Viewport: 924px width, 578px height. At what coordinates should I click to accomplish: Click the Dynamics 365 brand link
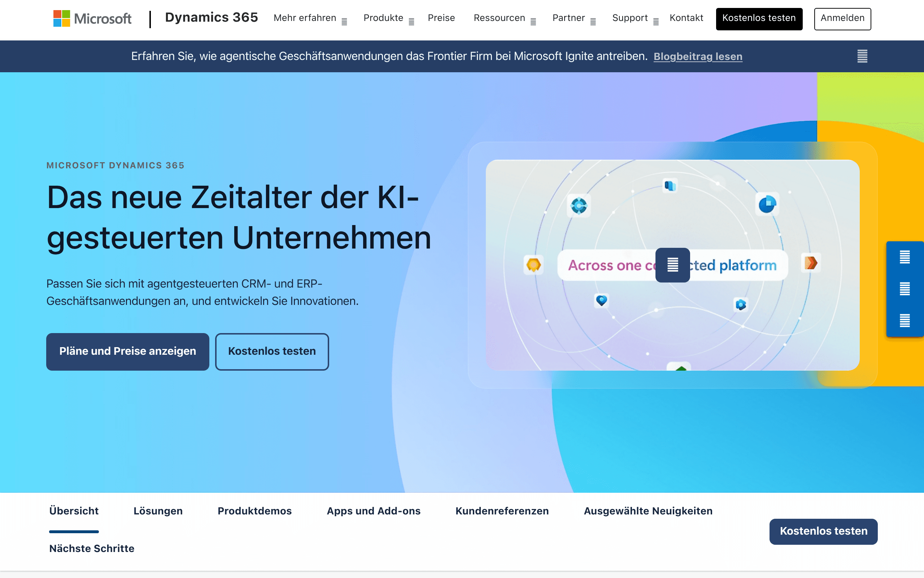[212, 18]
